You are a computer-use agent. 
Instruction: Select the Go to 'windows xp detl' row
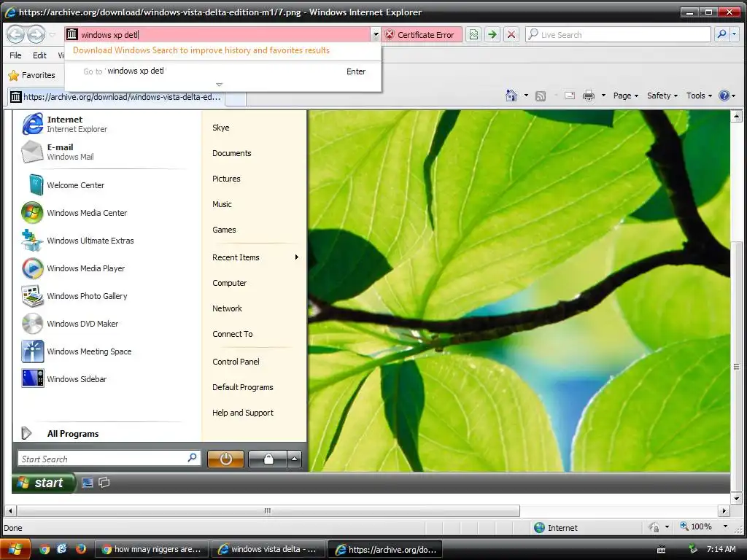click(x=223, y=71)
